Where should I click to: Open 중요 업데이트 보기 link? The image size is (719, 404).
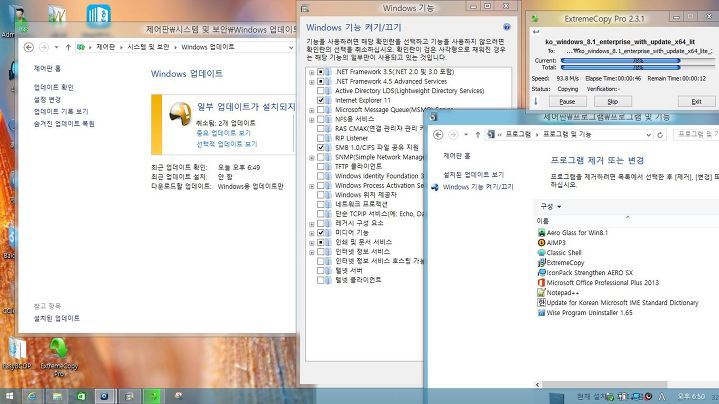pyautogui.click(x=223, y=133)
